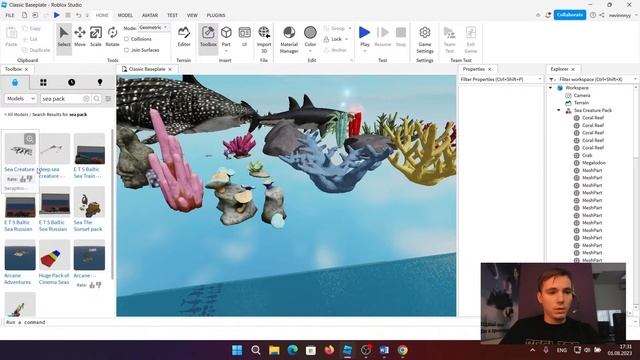Image resolution: width=640 pixels, height=360 pixels.
Task: Select Terrain in Explorer tree
Action: click(x=581, y=103)
